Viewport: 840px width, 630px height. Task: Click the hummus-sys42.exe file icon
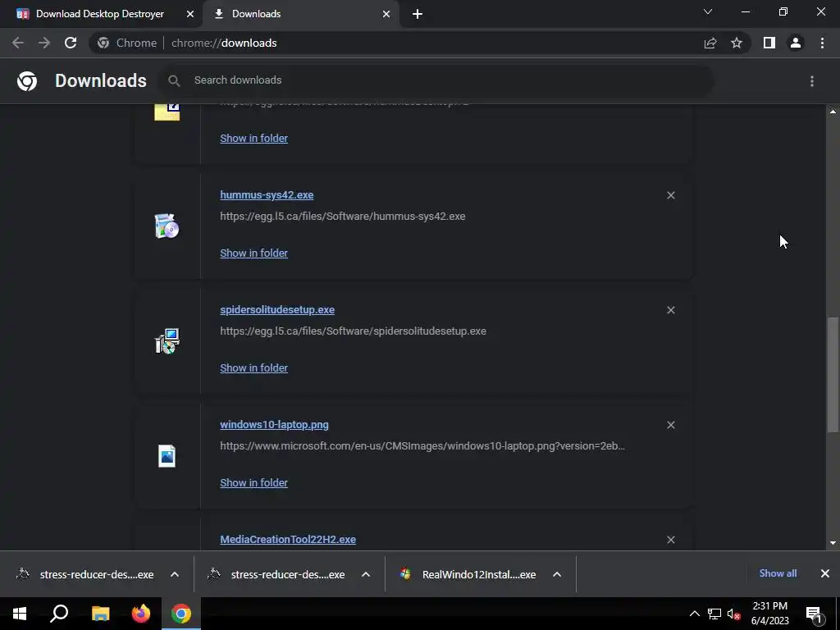(167, 226)
